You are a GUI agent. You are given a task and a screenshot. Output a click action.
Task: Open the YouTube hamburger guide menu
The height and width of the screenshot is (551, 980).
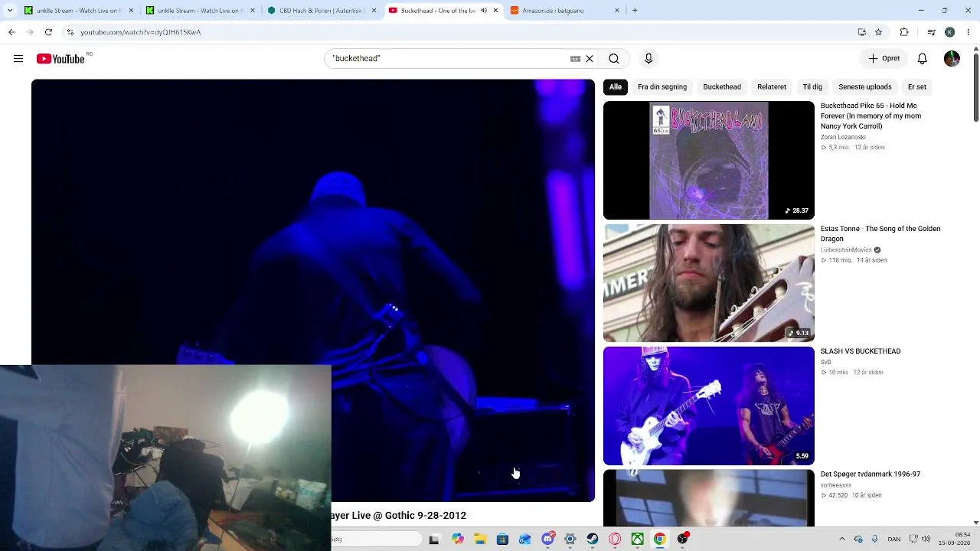18,59
